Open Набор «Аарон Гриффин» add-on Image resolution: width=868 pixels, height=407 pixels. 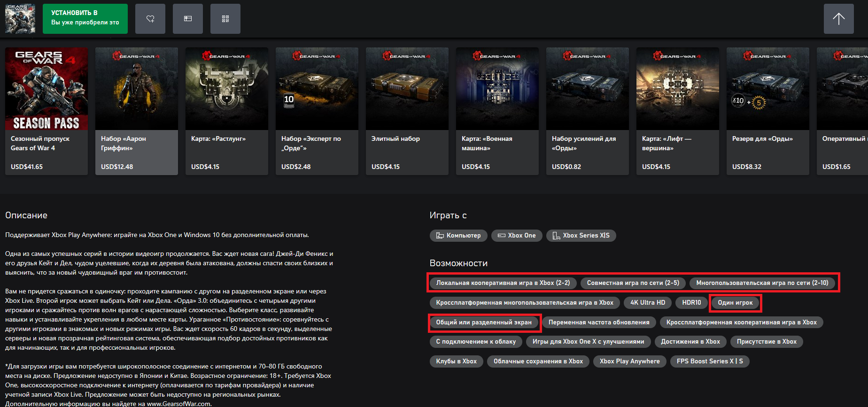coord(137,111)
